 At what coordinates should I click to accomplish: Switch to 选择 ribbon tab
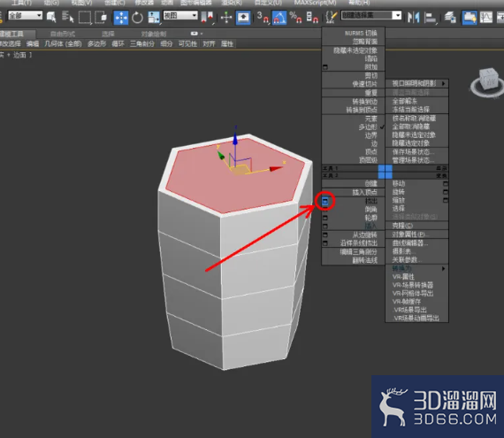(x=108, y=34)
